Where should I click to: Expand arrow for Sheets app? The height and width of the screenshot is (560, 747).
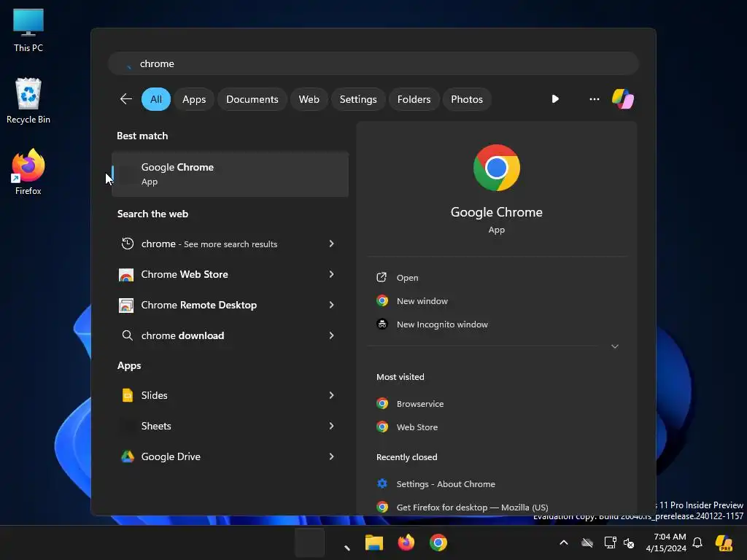(x=332, y=426)
